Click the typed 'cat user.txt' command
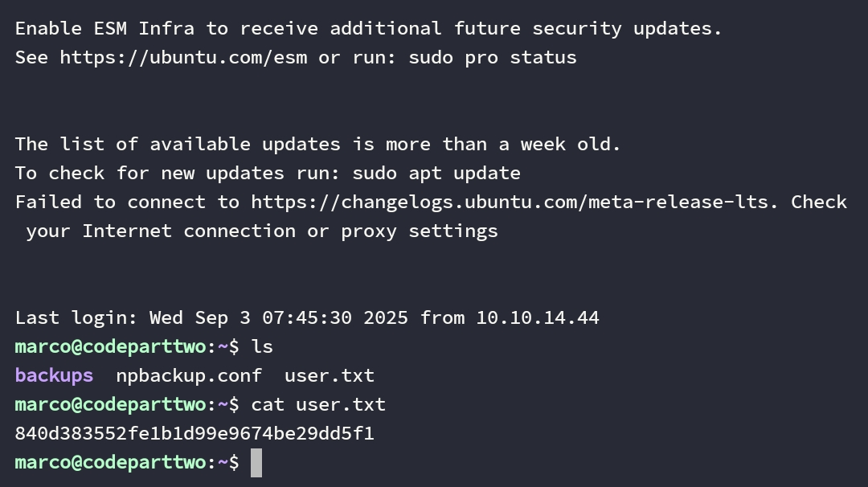This screenshot has height=487, width=868. tap(318, 405)
